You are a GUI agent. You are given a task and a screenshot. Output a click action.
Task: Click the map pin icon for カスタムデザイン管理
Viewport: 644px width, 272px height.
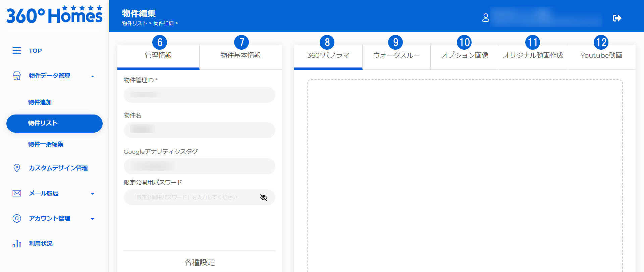17,168
